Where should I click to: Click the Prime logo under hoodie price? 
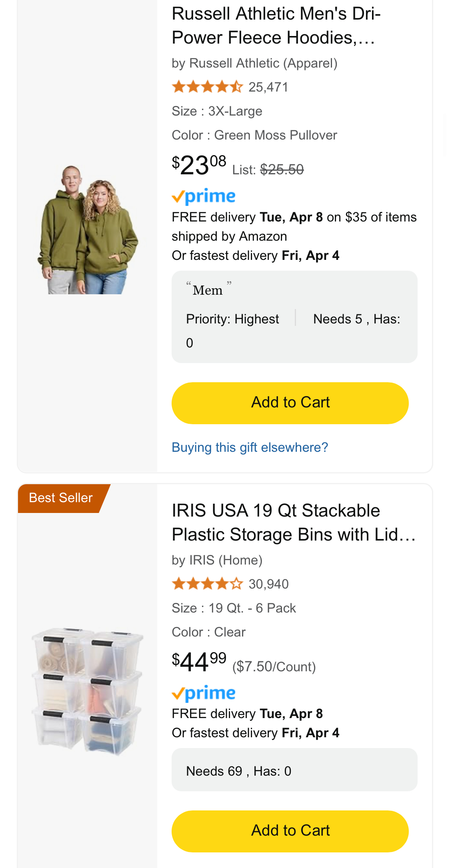(x=204, y=196)
